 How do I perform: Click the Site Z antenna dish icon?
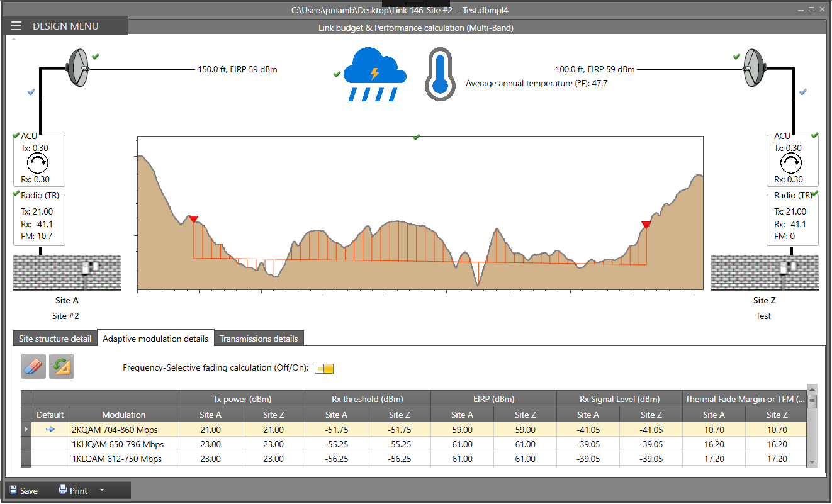point(754,67)
